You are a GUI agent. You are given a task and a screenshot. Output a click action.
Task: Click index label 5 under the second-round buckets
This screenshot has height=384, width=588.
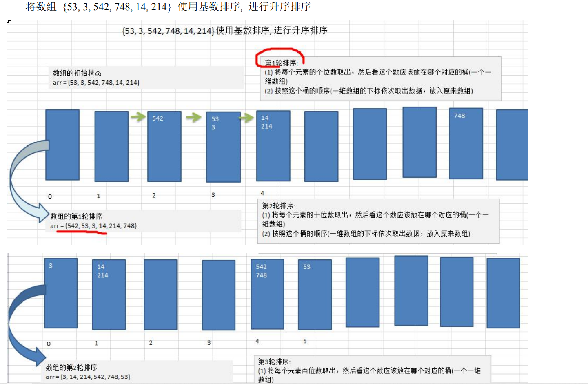[305, 341]
